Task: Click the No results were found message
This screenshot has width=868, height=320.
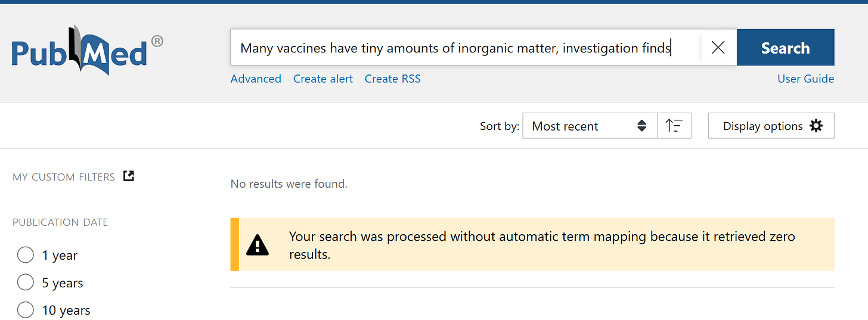Action: 289,184
